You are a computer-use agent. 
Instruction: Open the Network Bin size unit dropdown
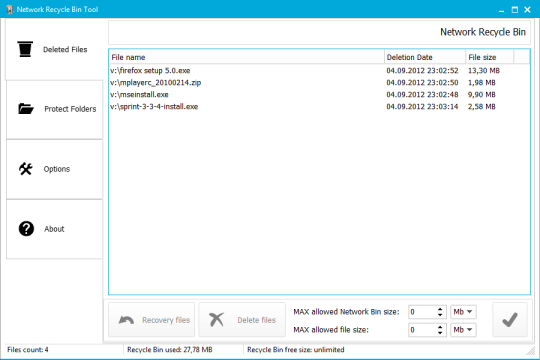[464, 312]
